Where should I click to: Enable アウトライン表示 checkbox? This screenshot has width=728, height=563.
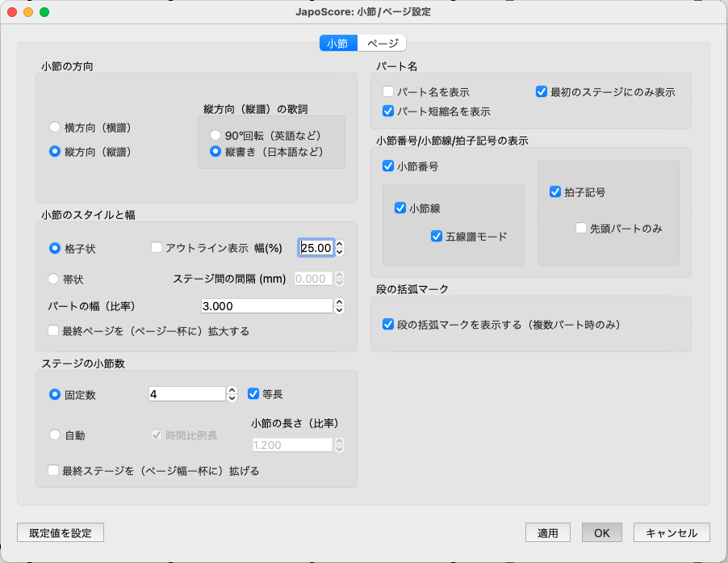tap(157, 248)
